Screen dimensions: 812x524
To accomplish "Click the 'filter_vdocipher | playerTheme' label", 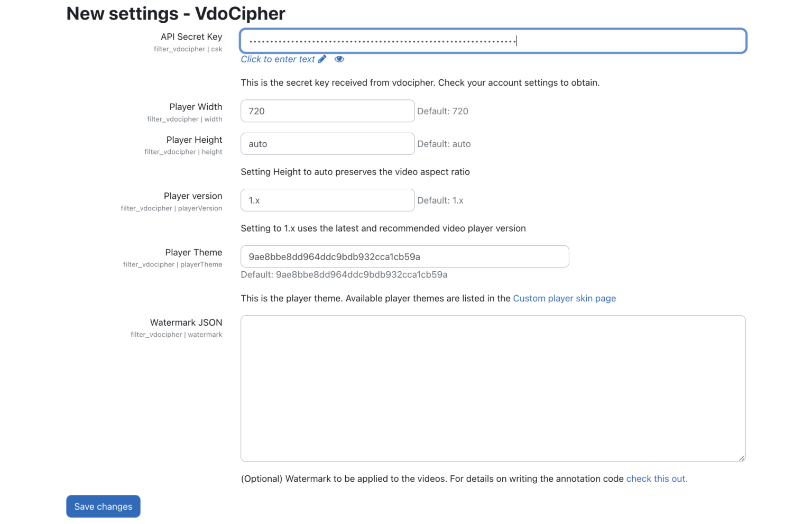I will [x=172, y=264].
